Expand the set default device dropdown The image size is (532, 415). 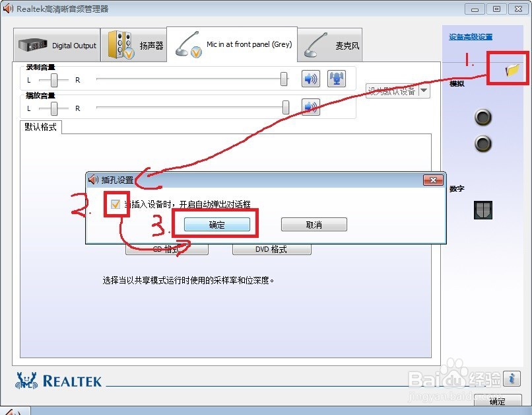click(424, 91)
